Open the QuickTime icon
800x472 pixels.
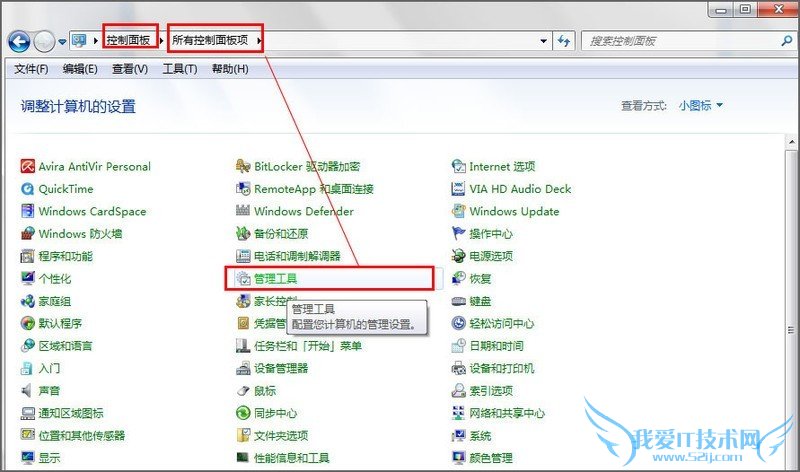(28, 189)
